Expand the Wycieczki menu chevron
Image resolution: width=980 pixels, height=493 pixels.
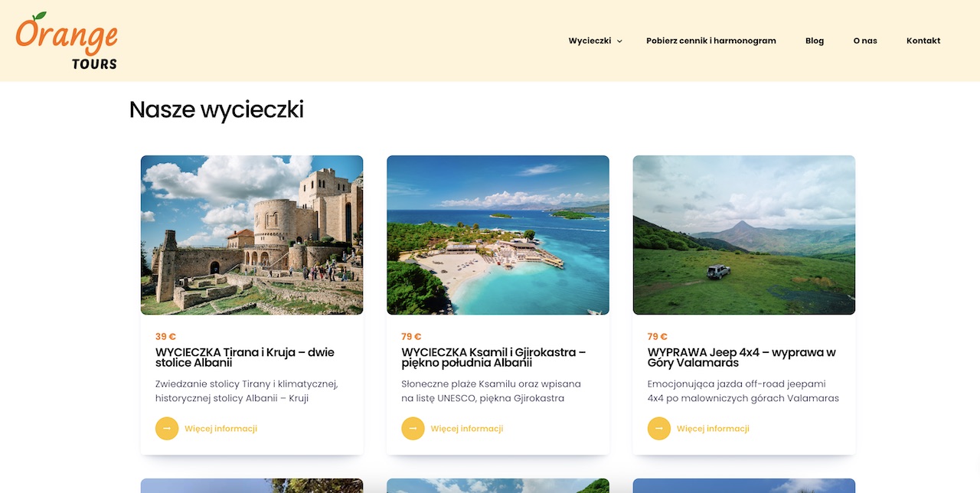[619, 41]
